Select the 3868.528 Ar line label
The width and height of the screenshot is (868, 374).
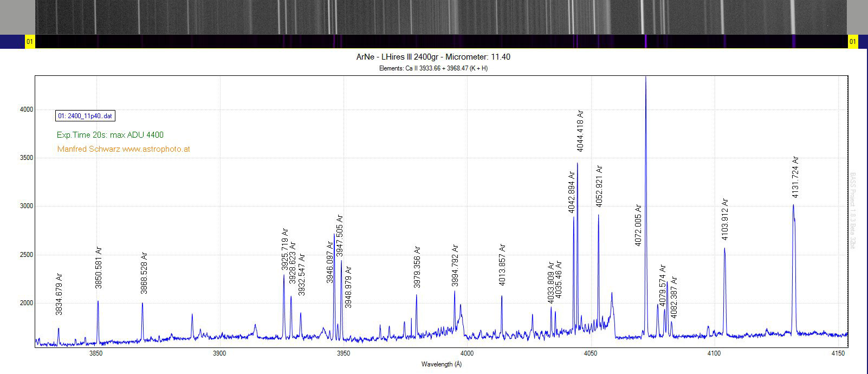[x=144, y=273]
